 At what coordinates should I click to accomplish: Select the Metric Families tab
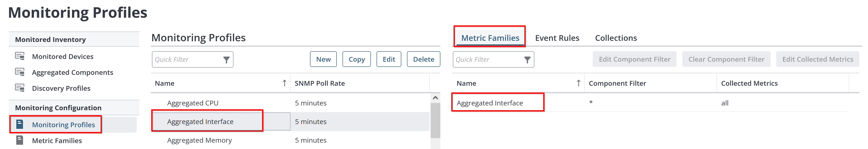coord(490,38)
